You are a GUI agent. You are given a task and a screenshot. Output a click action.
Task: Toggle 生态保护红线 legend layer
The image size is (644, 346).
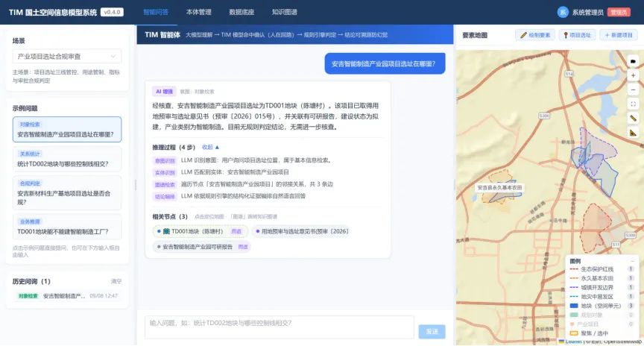pos(602,269)
